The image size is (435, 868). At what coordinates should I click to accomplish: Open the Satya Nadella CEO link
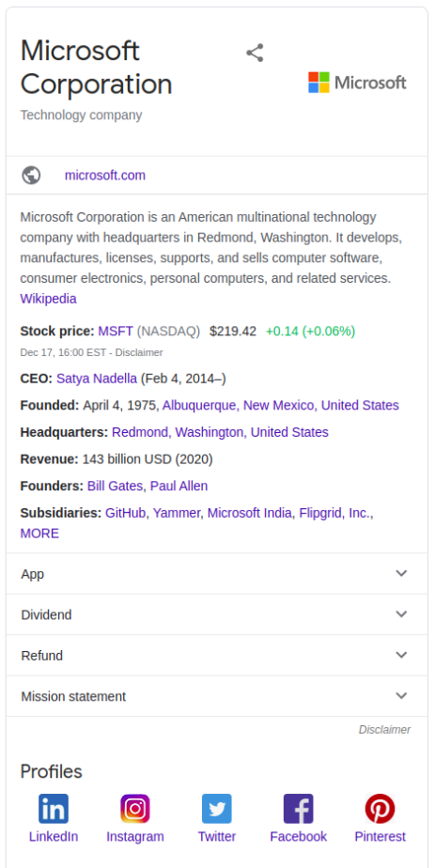tap(97, 379)
